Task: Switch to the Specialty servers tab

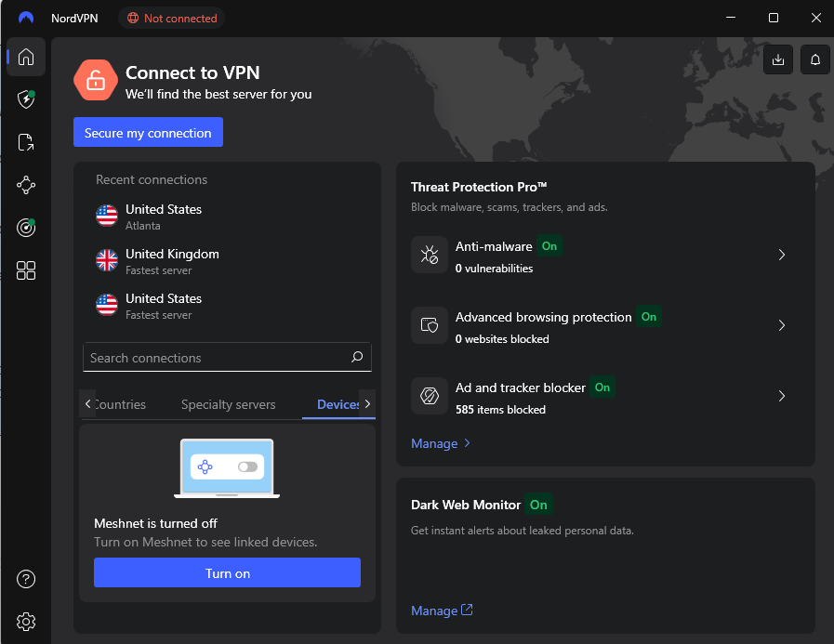Action: pos(229,404)
